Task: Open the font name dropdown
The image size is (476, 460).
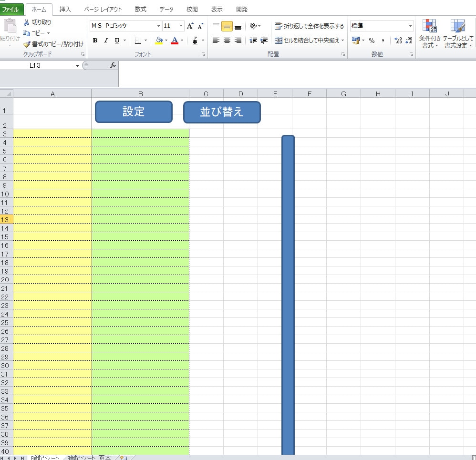Action: [158, 26]
